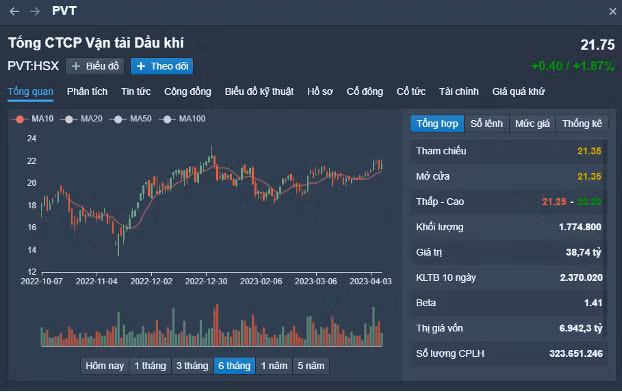
Task: Switch to the Phân tích tab
Action: tap(87, 92)
